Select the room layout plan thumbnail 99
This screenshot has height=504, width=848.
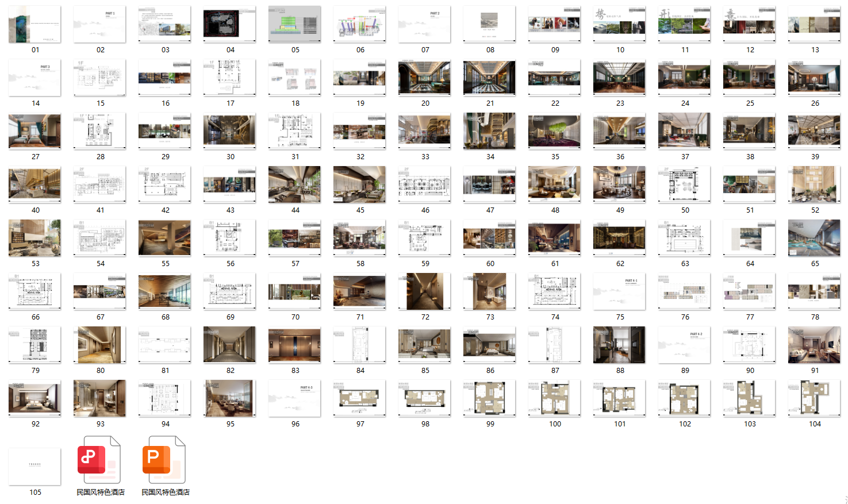[x=489, y=398]
